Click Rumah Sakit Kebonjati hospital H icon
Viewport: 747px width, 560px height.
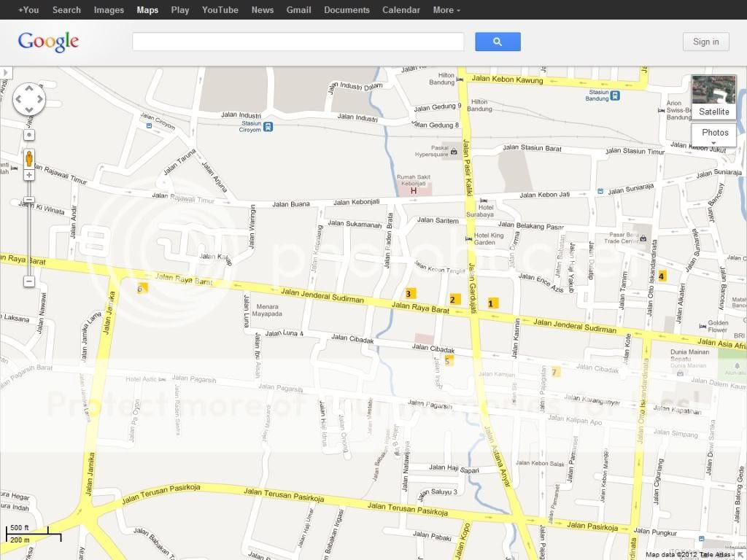coord(414,191)
